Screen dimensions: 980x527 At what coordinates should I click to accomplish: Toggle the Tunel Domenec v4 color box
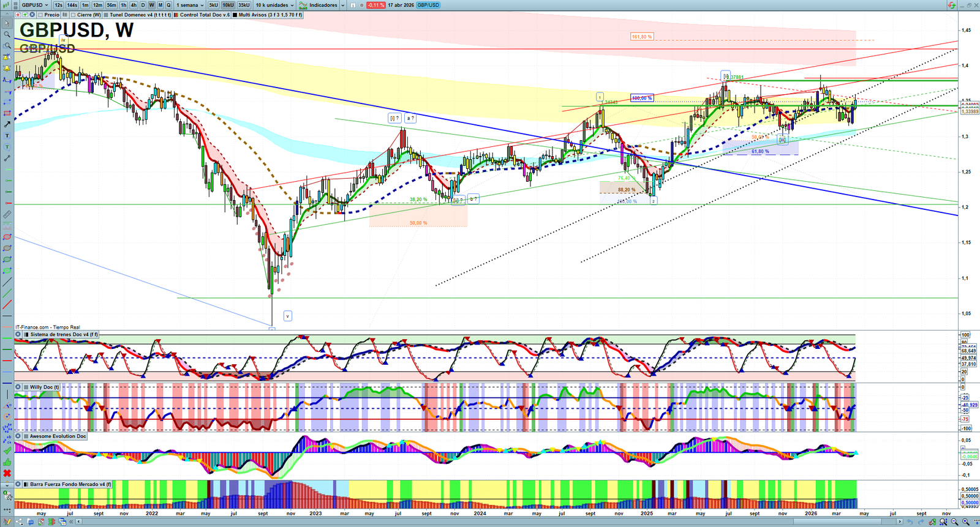(x=107, y=15)
